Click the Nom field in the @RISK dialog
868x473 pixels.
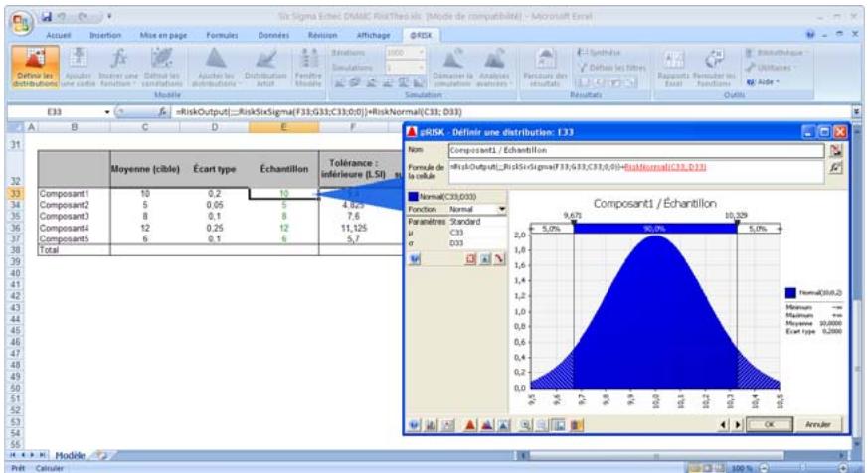[636, 150]
